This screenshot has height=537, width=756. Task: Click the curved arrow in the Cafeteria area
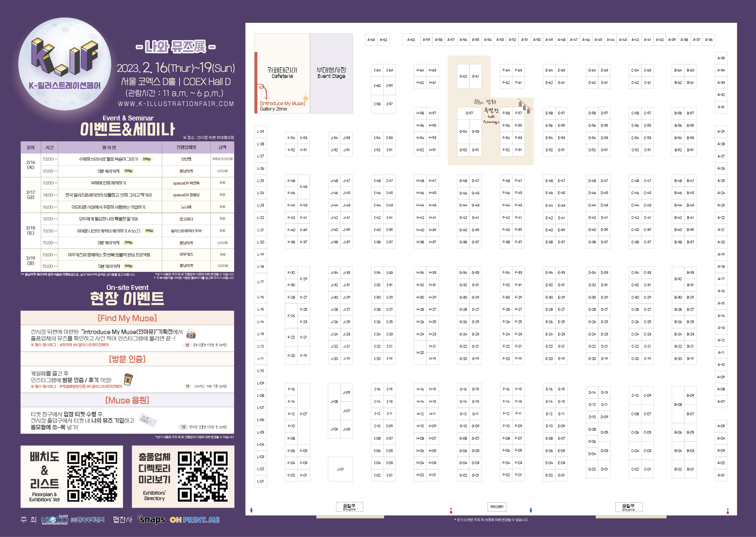(264, 92)
